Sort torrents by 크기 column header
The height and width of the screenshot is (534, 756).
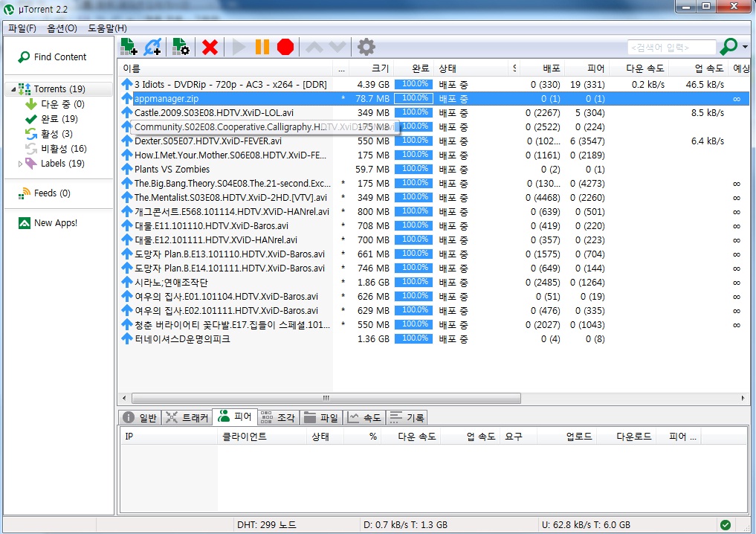point(371,68)
